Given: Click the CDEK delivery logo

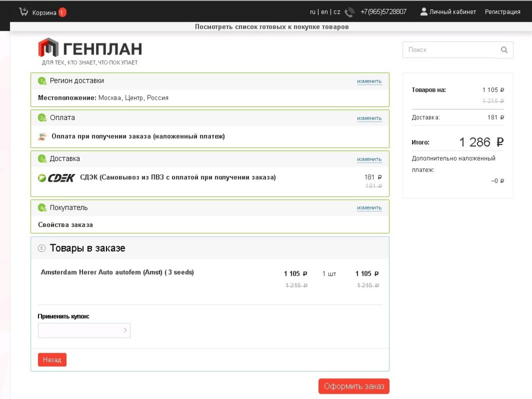Looking at the screenshot, I should 57,178.
